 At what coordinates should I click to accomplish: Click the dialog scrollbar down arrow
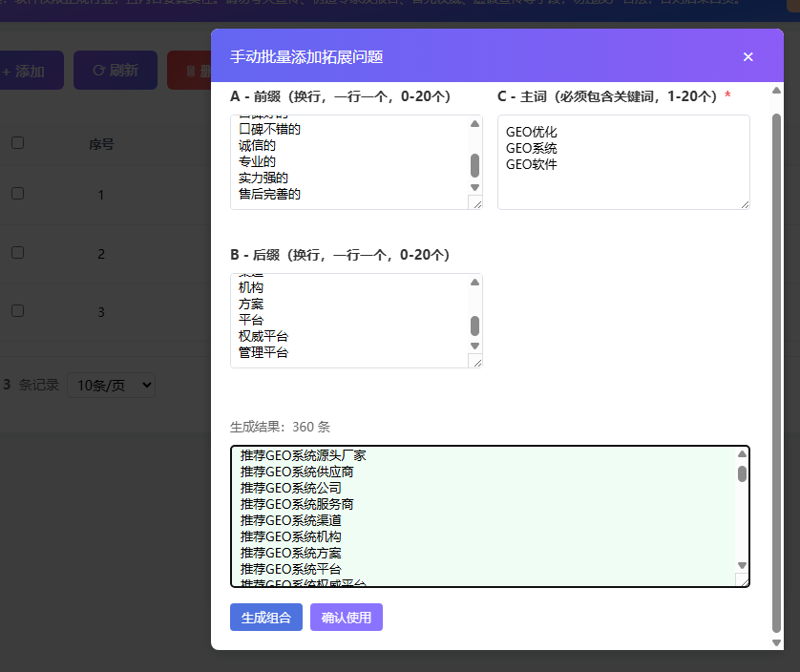coord(776,643)
